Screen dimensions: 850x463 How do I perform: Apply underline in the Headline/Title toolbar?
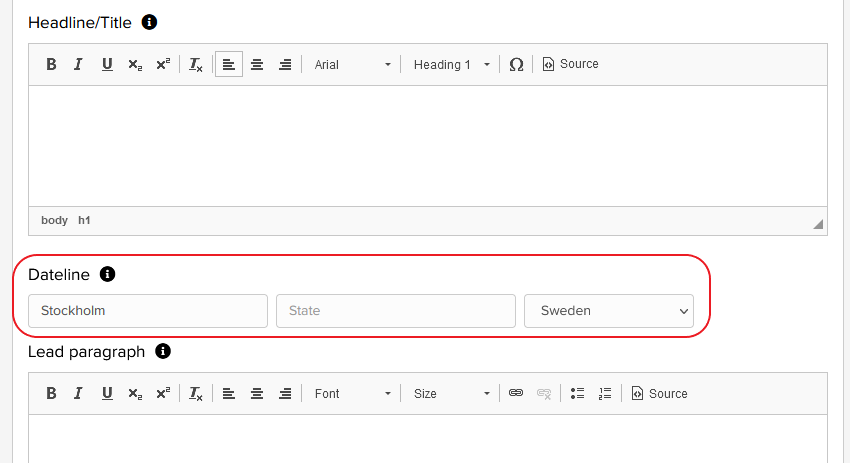tap(107, 65)
